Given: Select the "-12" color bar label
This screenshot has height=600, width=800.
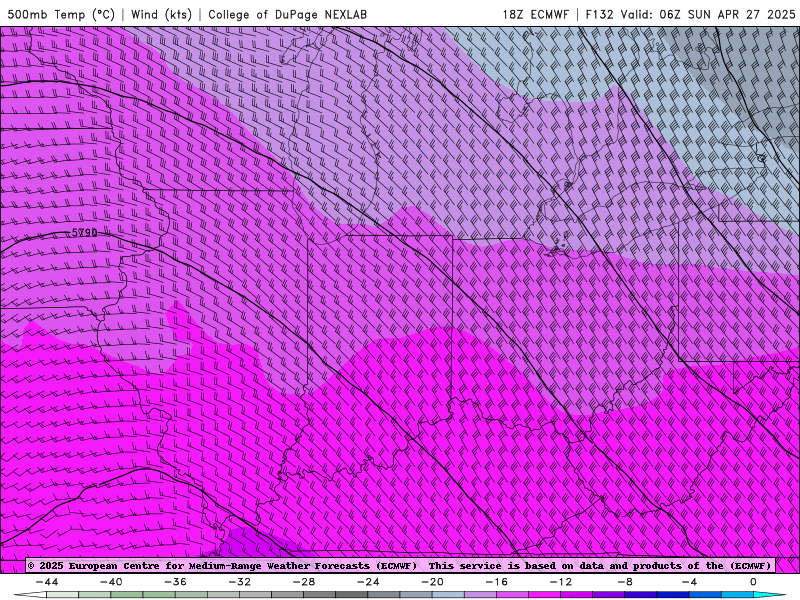Looking at the screenshot, I should 561,582.
